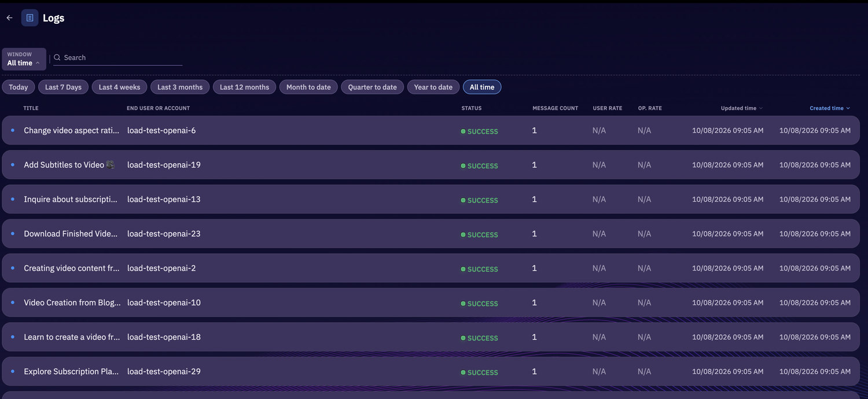The height and width of the screenshot is (399, 868).
Task: Click blue dot on Explore Subscription Plans row
Action: click(x=13, y=371)
